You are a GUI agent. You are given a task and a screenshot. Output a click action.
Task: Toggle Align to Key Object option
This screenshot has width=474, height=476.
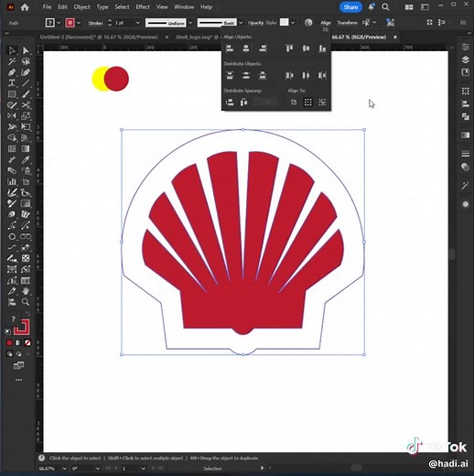coord(322,102)
